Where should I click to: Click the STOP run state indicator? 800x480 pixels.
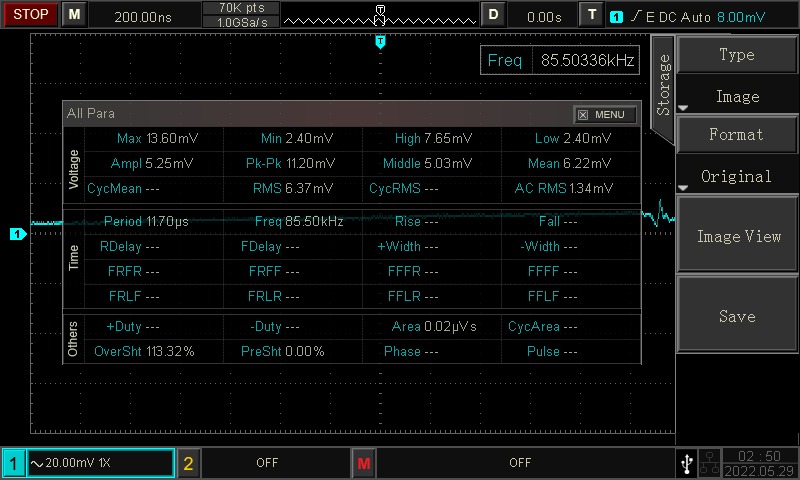(30, 14)
